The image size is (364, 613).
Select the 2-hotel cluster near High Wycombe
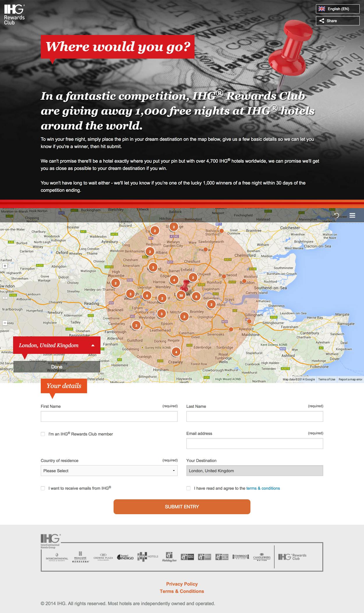click(116, 283)
